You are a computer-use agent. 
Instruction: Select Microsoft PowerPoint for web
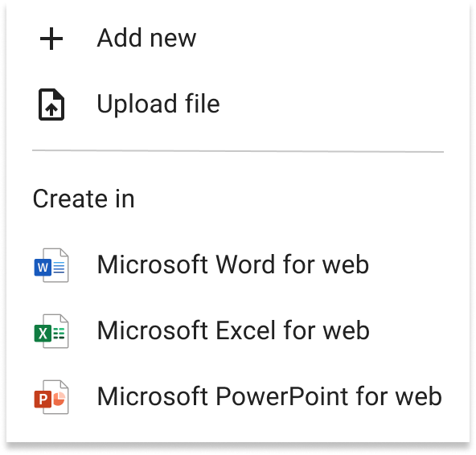238,397
